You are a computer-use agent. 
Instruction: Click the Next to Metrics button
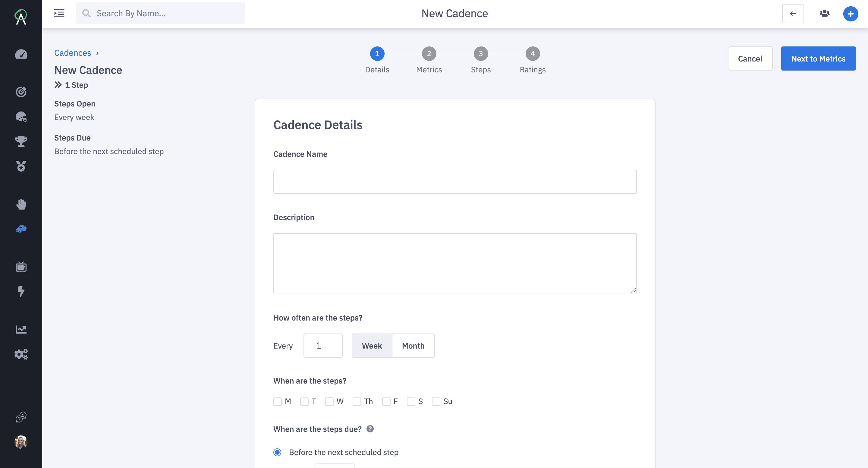coord(818,59)
